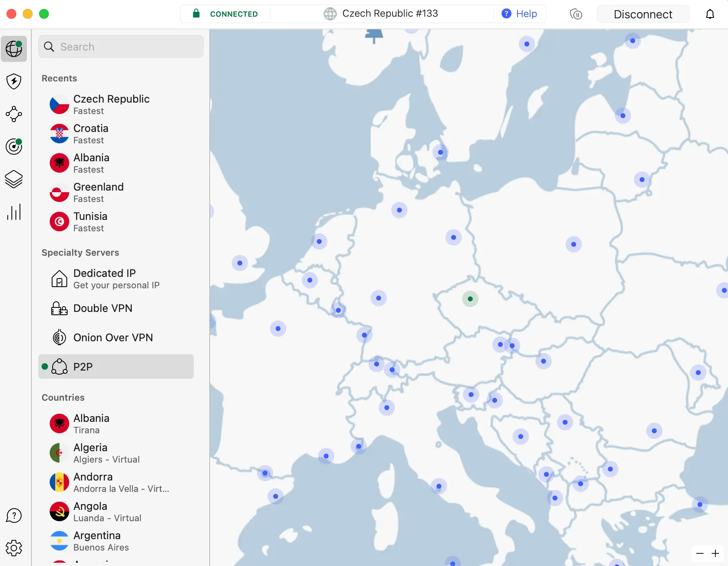Open the help chat bubble icon
This screenshot has width=728, height=566.
pos(14,516)
